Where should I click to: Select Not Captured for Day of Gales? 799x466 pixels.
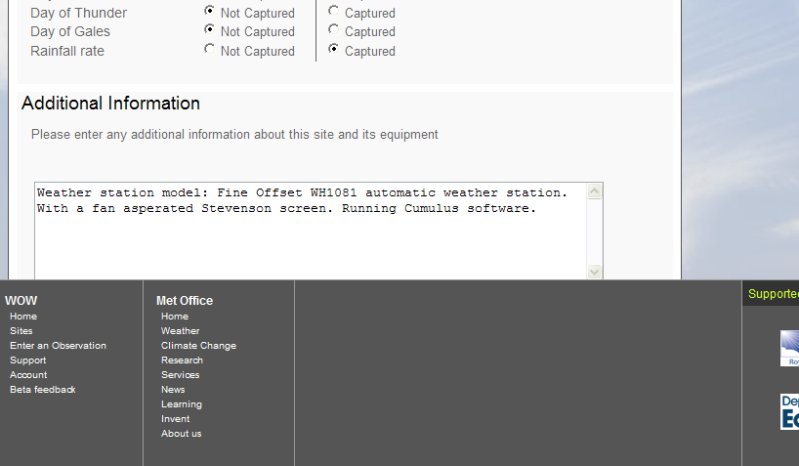coord(209,30)
